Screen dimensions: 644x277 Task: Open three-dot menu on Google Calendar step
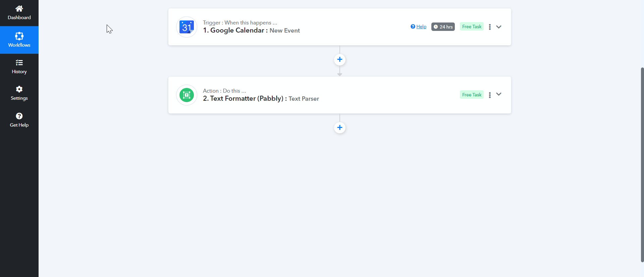490,27
